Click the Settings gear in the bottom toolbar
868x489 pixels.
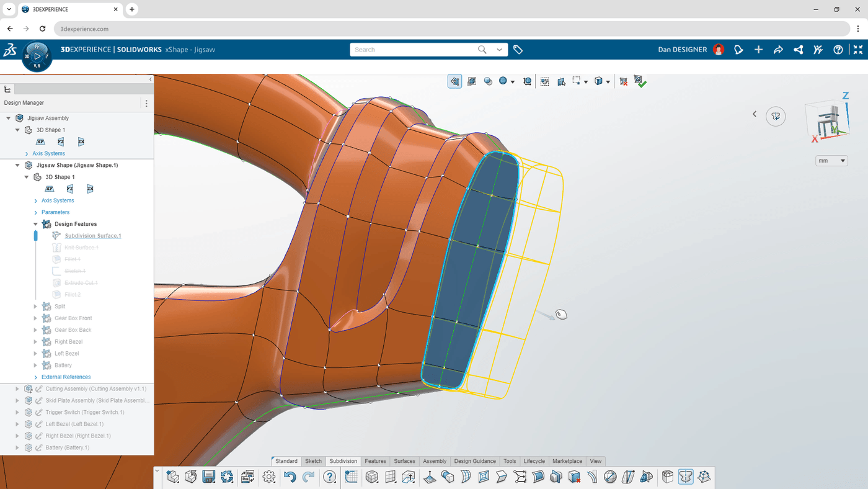[x=268, y=477]
